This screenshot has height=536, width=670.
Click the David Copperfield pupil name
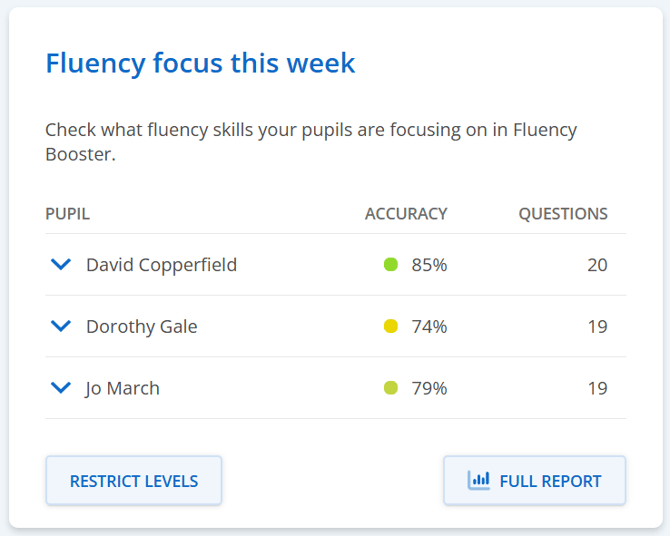coord(162,265)
